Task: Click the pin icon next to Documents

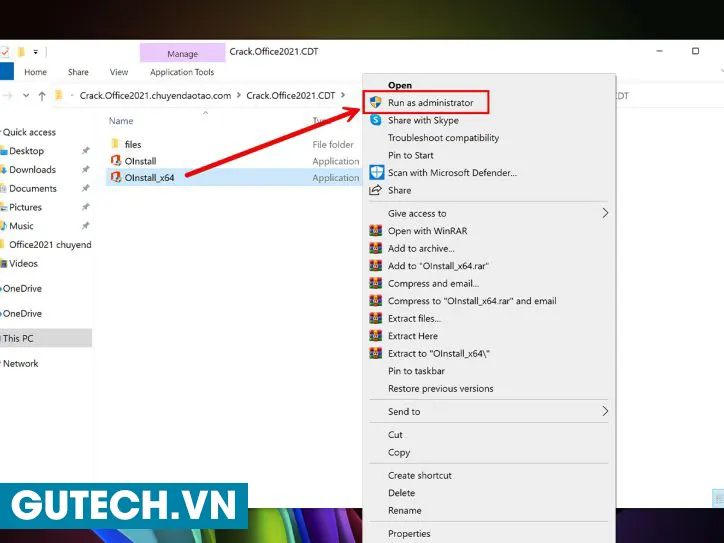Action: click(x=85, y=188)
